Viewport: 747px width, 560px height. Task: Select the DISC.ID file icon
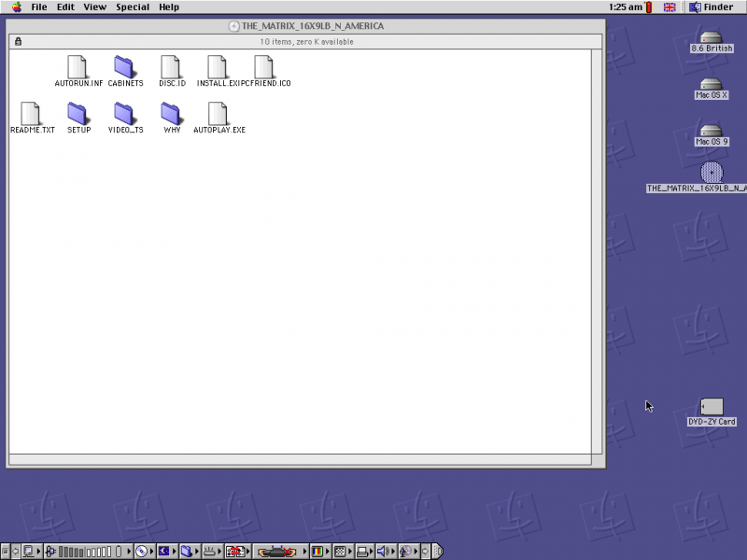click(171, 66)
